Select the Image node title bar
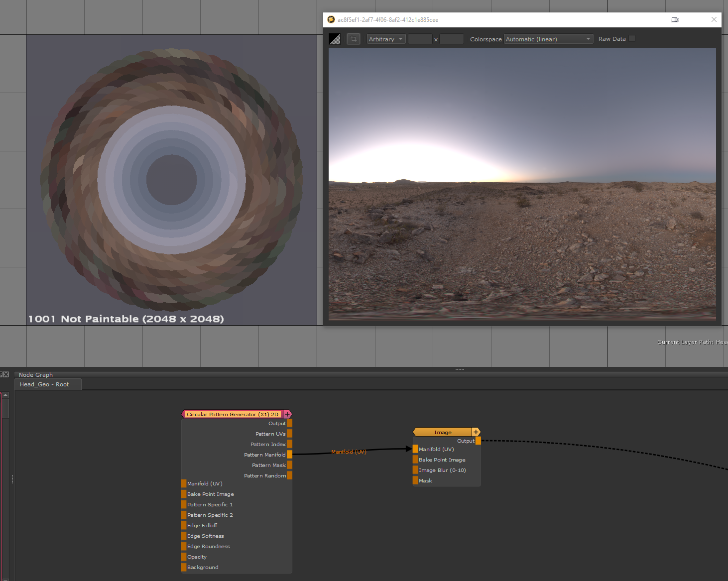 [442, 432]
